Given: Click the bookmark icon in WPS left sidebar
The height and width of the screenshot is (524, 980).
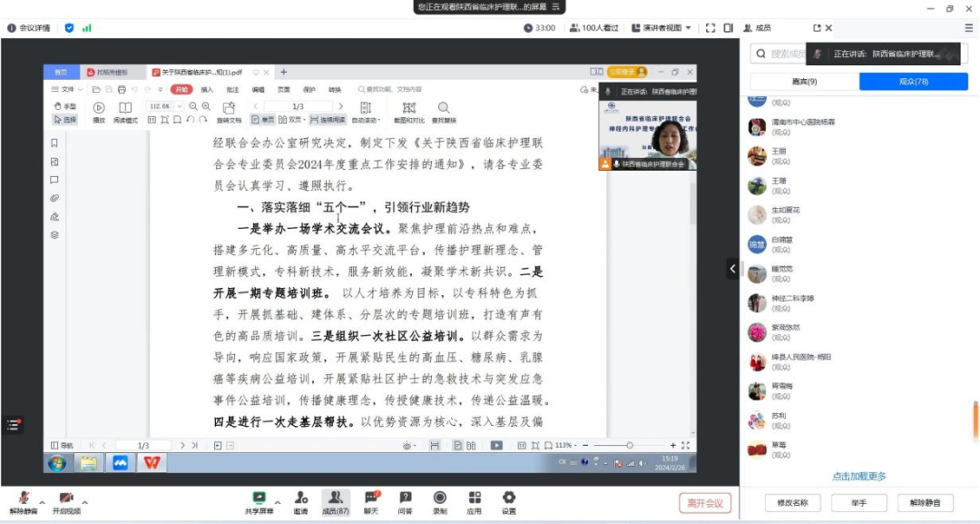Looking at the screenshot, I should pos(54,143).
